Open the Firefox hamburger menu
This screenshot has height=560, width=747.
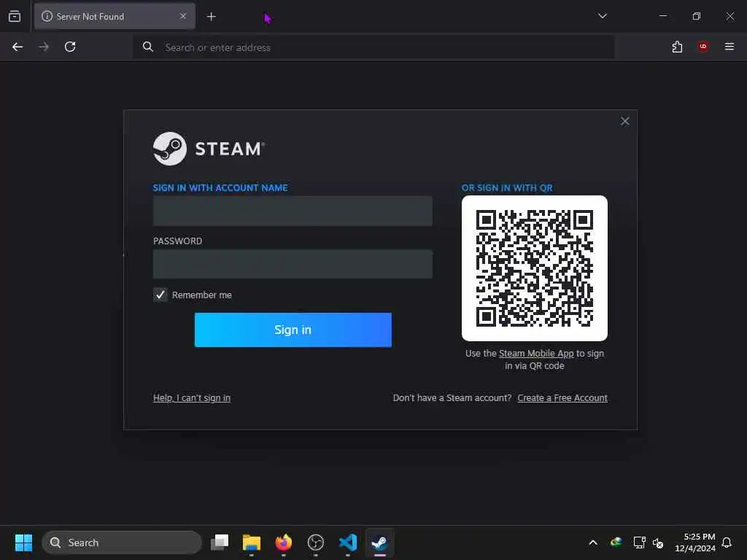[x=729, y=47]
